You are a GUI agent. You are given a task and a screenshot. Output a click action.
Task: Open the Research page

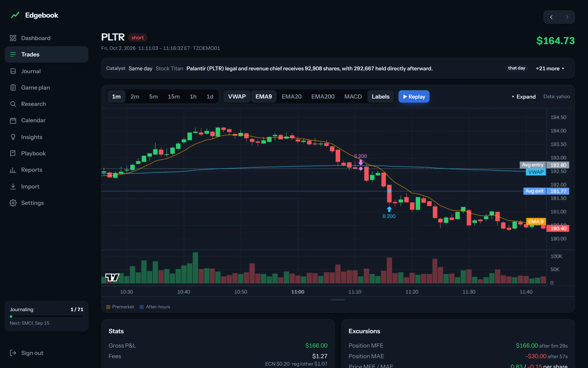(x=46, y=104)
